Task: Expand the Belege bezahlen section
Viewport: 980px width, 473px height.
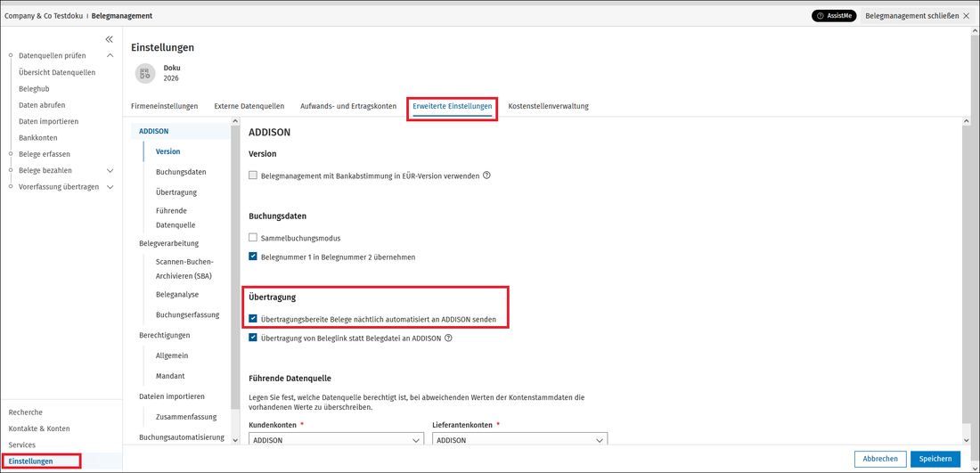Action: pyautogui.click(x=110, y=170)
